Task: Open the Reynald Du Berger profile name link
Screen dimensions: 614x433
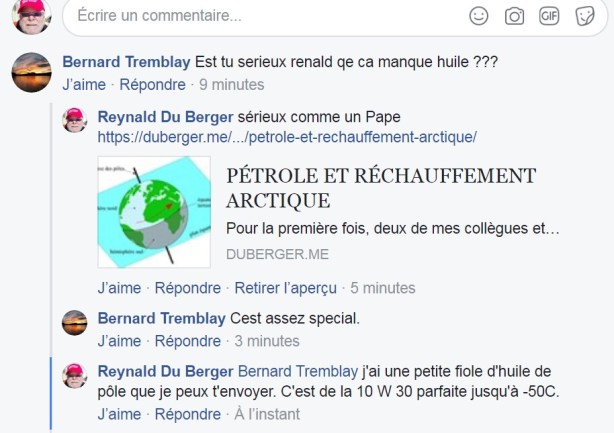Action: [x=165, y=117]
